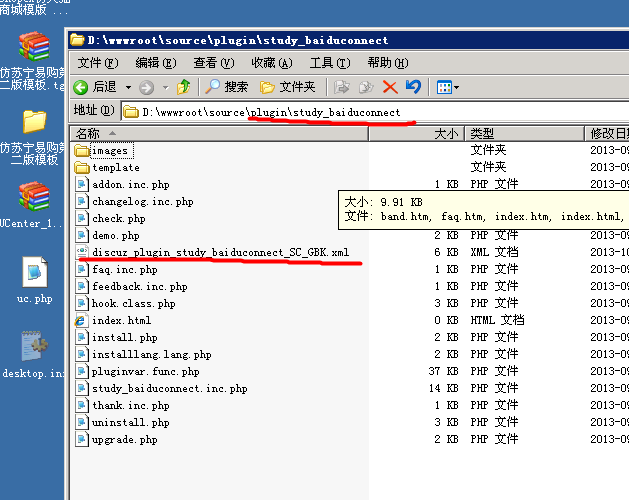This screenshot has height=500, width=629.
Task: Click the 'XML 文档' type cell
Action: pos(494,252)
